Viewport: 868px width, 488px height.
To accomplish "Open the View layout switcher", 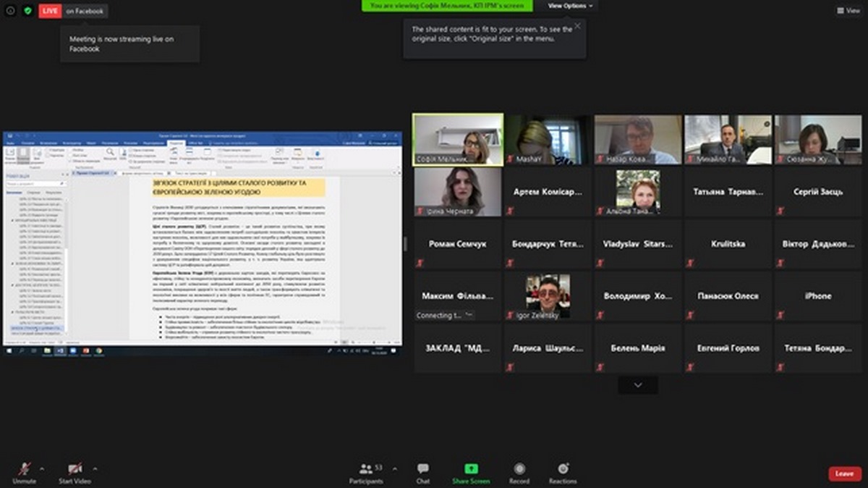I will tap(848, 11).
